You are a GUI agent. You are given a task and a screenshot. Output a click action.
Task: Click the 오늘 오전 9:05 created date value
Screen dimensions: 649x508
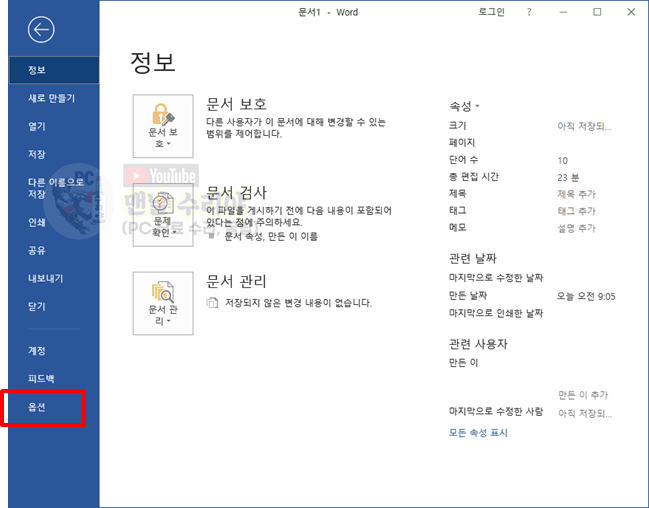(586, 296)
